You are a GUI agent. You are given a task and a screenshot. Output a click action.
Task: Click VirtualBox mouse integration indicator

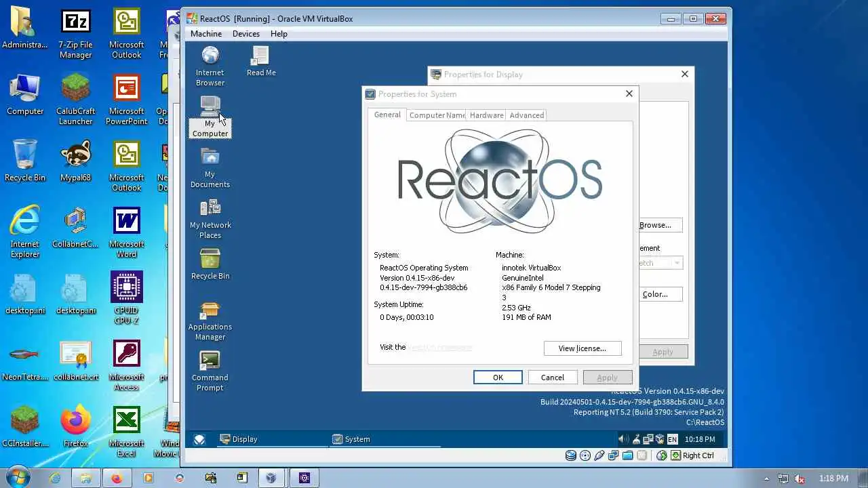pyautogui.click(x=662, y=455)
